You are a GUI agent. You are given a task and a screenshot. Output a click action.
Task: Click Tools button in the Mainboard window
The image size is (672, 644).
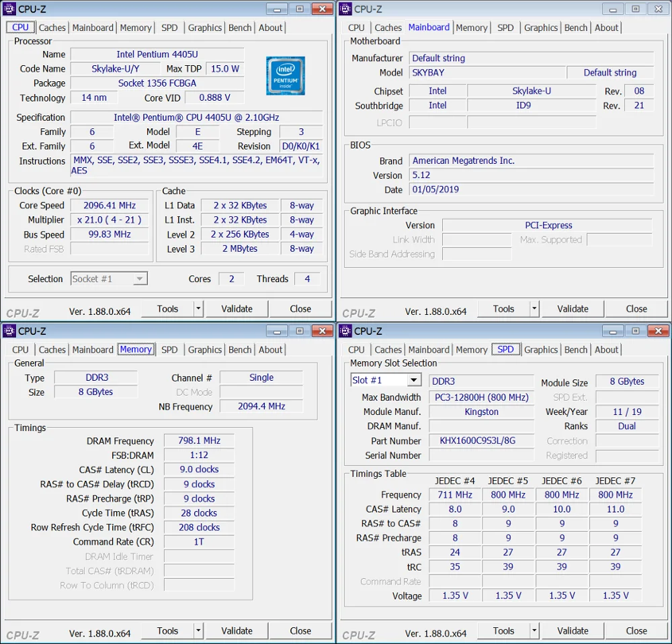click(503, 308)
